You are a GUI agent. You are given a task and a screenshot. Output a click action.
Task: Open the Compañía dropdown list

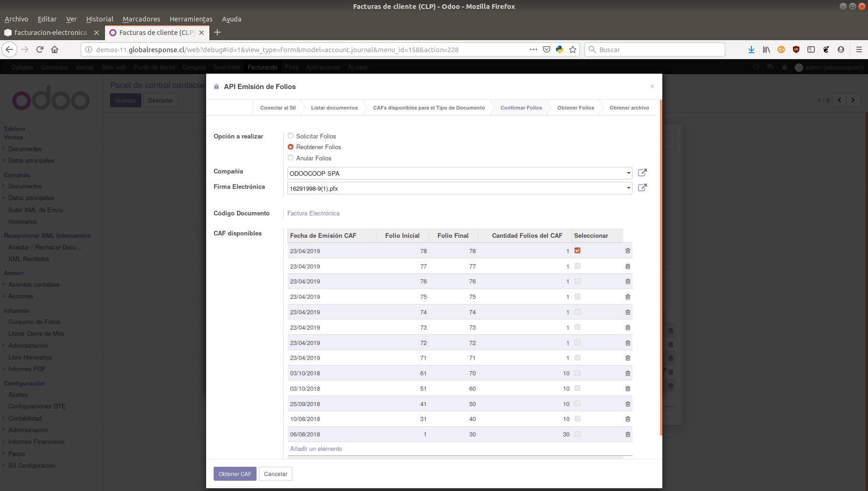[x=628, y=173]
